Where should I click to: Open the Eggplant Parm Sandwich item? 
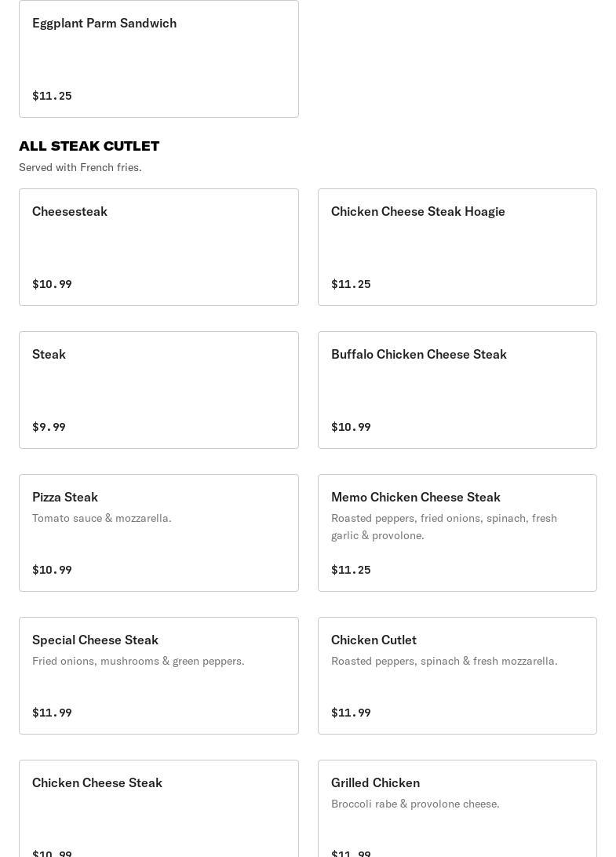pos(159,59)
